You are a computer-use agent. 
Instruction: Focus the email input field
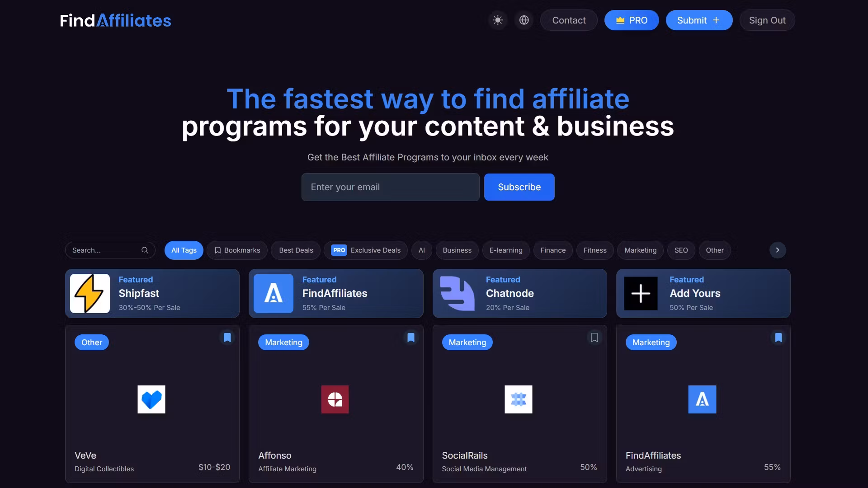391,187
